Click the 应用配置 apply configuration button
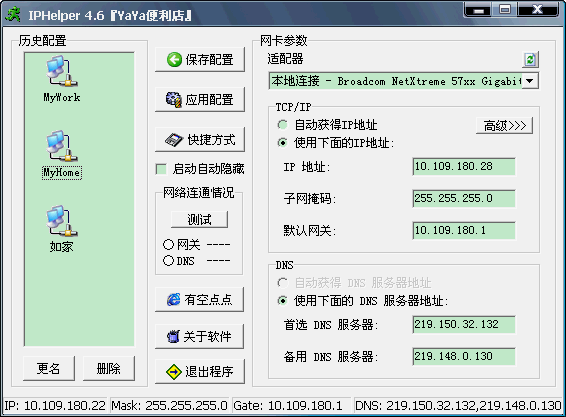Viewport: 566px width, 417px height. [x=200, y=100]
